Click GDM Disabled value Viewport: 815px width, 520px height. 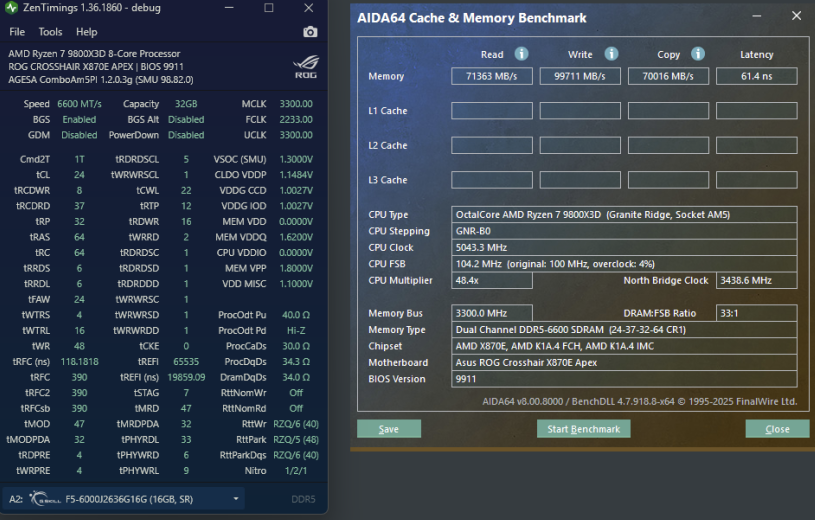79,135
